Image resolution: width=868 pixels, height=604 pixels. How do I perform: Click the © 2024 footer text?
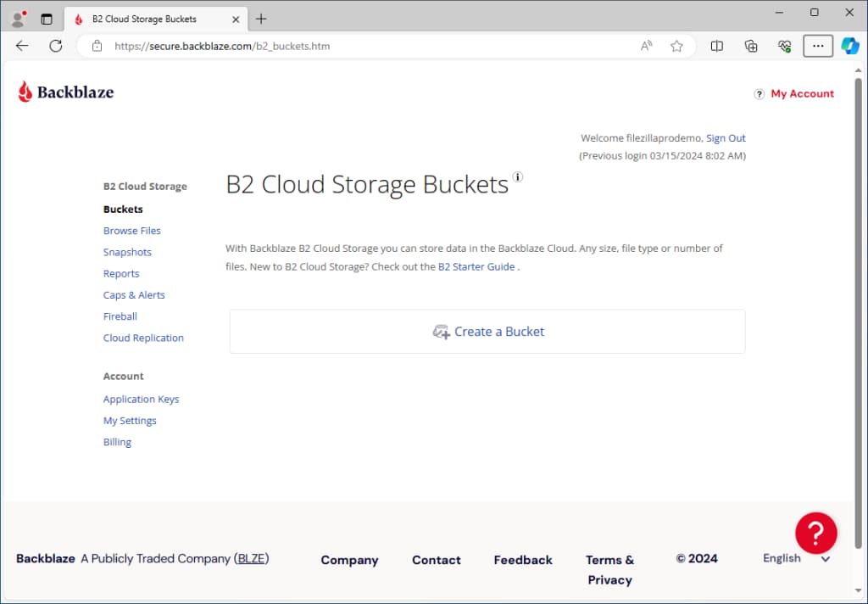click(697, 558)
